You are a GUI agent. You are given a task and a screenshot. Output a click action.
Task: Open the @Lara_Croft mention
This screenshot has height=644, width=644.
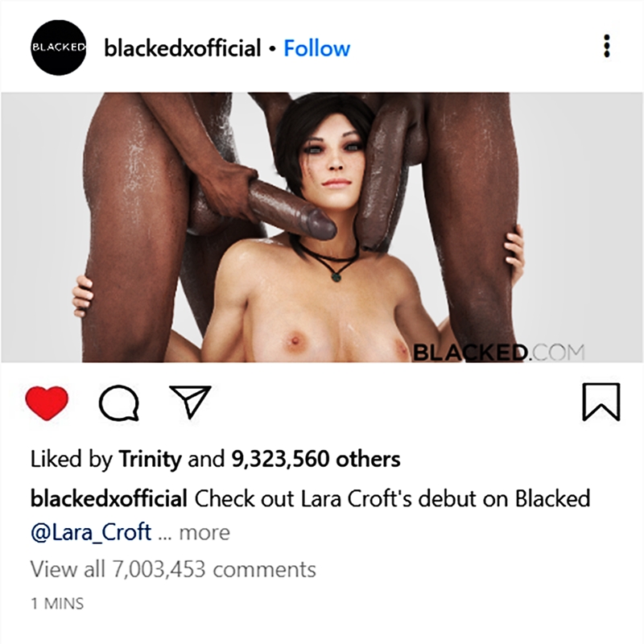[x=91, y=532]
